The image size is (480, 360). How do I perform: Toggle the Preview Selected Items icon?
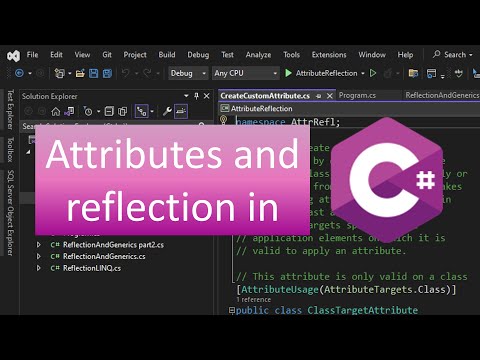[181, 111]
